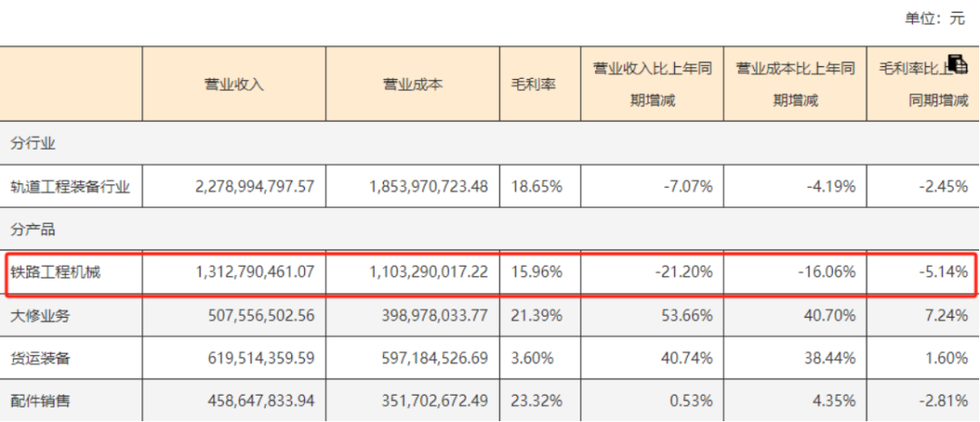Select the 货运装备 row label
This screenshot has height=422, width=980.
(42, 358)
